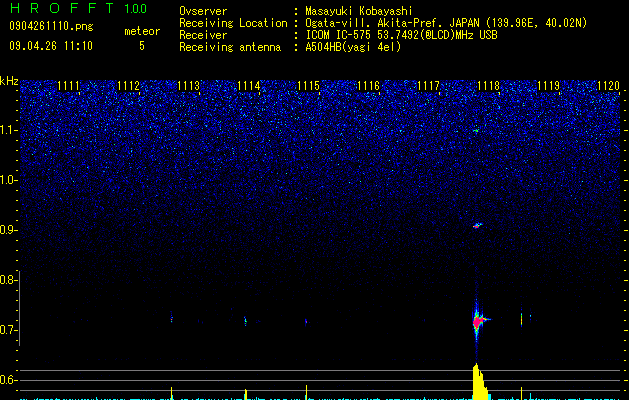Click the small echo spot near 0.9 kHz

pos(477,225)
